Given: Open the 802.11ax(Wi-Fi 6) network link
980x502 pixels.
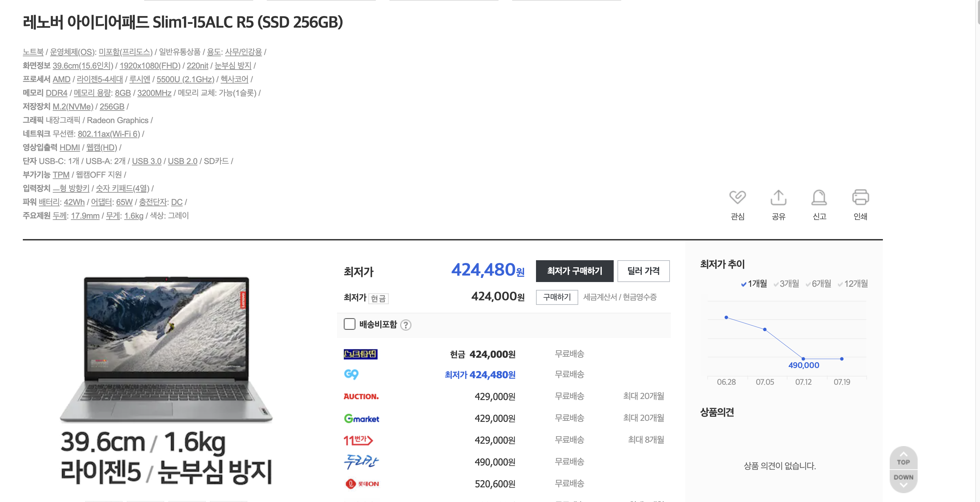Looking at the screenshot, I should tap(109, 134).
